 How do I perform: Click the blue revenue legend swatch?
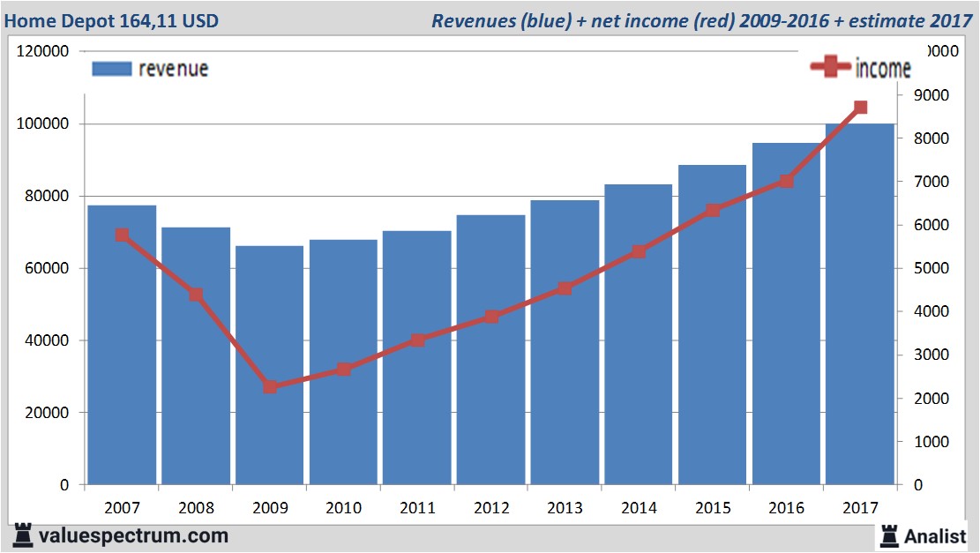tap(112, 69)
